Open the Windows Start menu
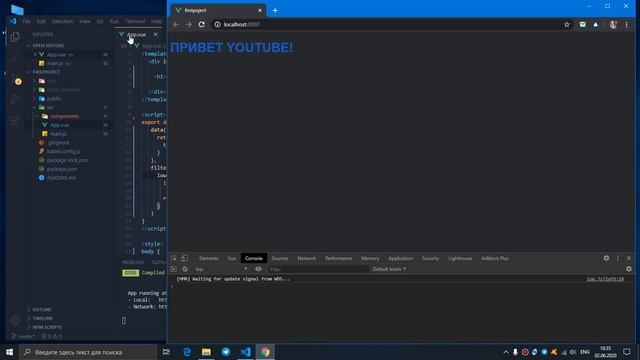640x360 pixels. point(9,352)
